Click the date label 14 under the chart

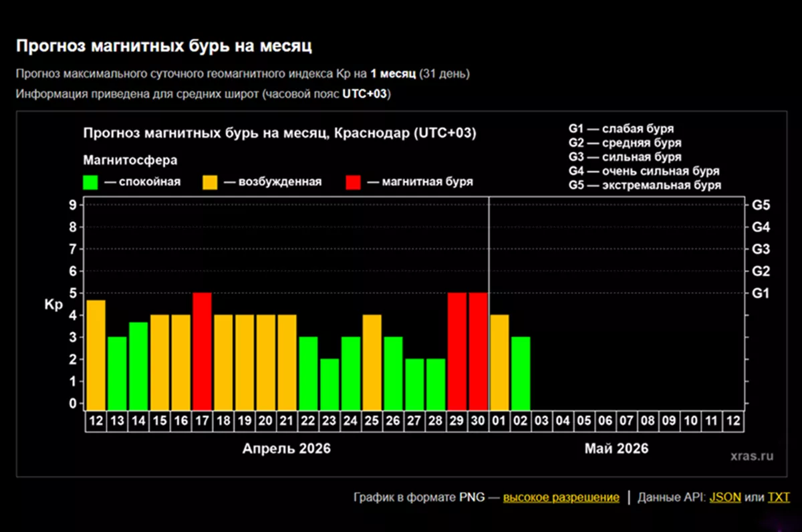(138, 421)
